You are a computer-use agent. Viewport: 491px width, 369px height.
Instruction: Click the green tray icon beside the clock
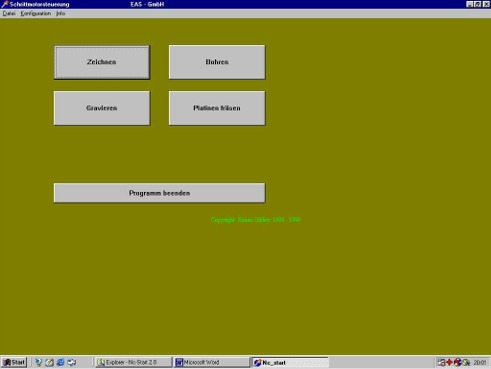click(x=466, y=362)
